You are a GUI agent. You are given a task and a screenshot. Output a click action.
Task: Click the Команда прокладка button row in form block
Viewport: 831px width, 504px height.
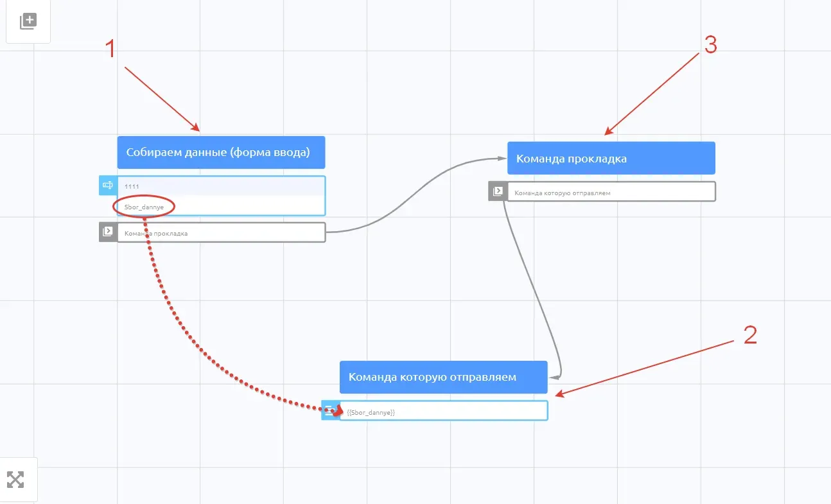pyautogui.click(x=221, y=232)
